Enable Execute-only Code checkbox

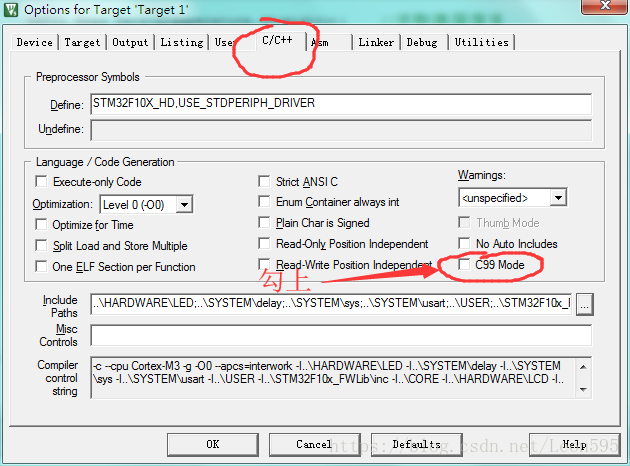click(41, 181)
